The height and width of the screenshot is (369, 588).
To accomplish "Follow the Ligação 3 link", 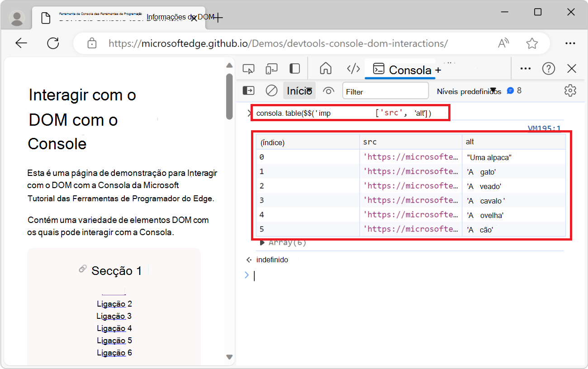I will coord(114,316).
